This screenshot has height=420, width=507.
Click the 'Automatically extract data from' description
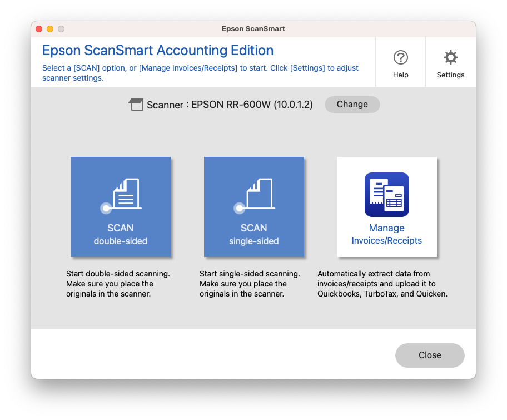click(382, 284)
